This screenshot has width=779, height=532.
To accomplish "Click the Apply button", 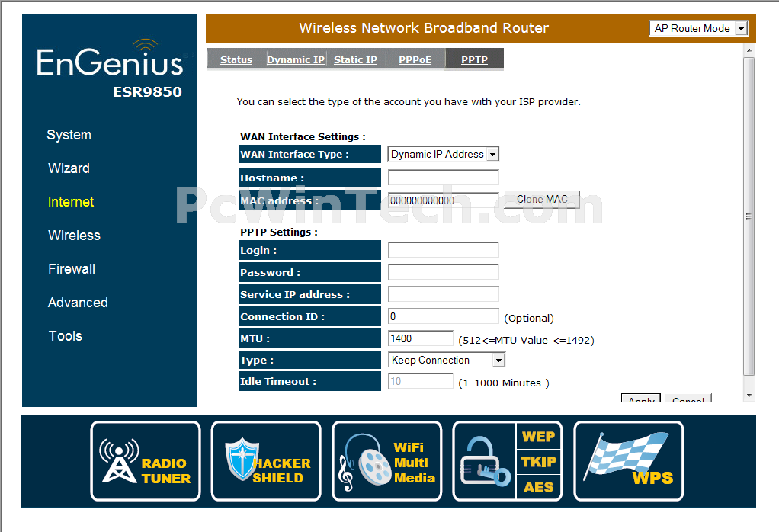I will (641, 398).
